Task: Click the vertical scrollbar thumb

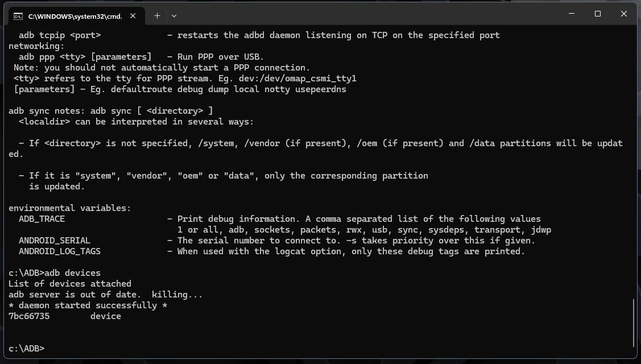Action: pyautogui.click(x=634, y=323)
